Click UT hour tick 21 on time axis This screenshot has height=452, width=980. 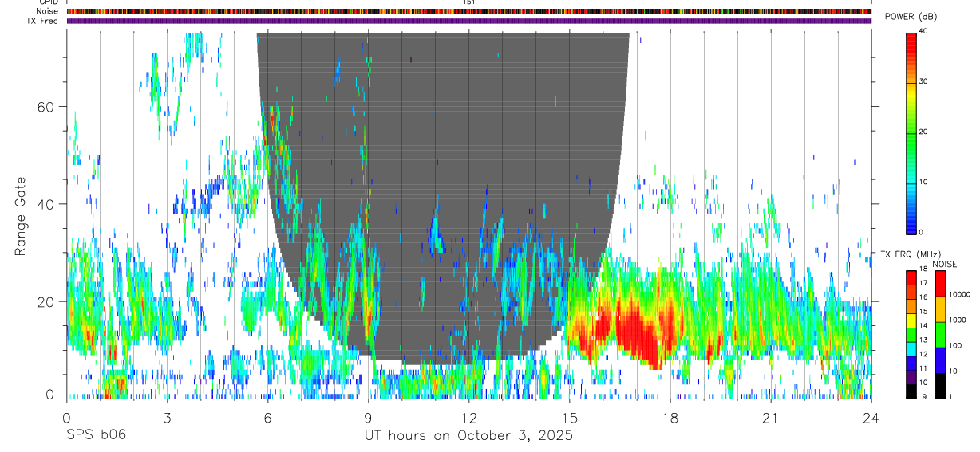(x=771, y=417)
